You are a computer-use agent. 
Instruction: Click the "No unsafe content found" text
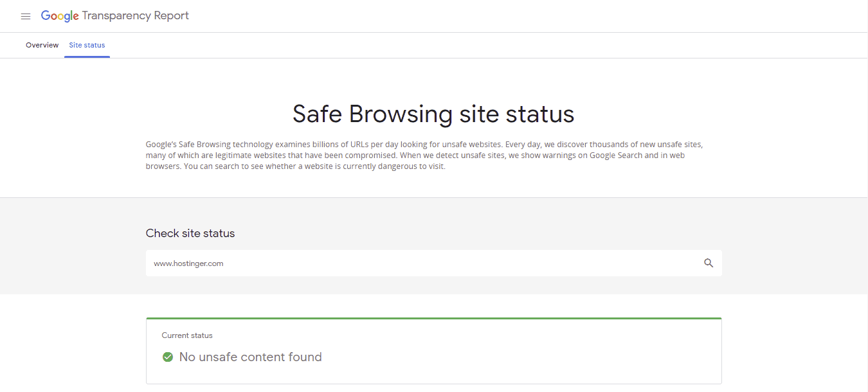[250, 357]
